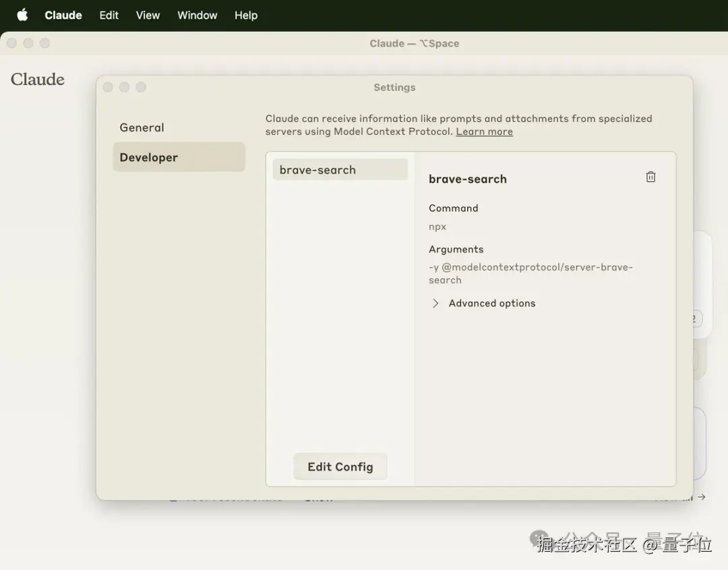Follow the Learn more link
Screen dimensions: 728x570
click(x=484, y=132)
